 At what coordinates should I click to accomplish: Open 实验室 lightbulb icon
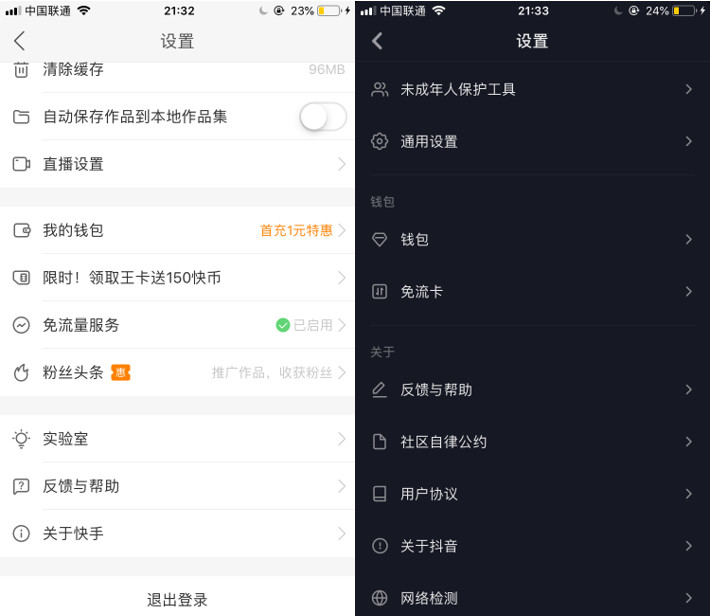pyautogui.click(x=21, y=439)
